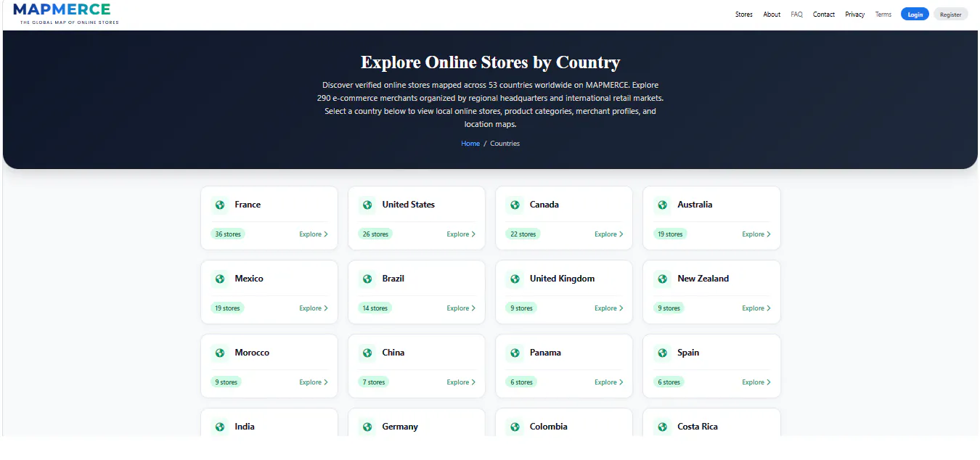Click 6 stores badge on Panama card
Viewport: 980px width, 460px height.
(521, 382)
